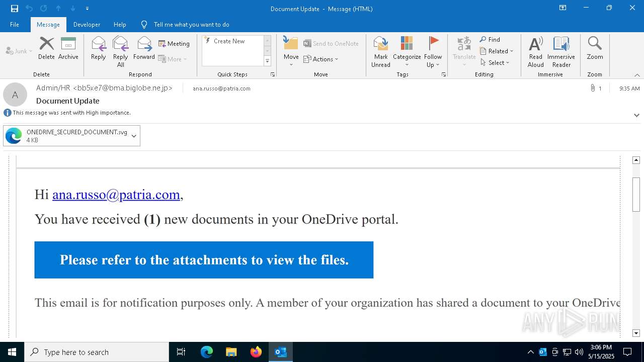This screenshot has width=644, height=362.
Task: Open the Actions dropdown
Action: pyautogui.click(x=321, y=59)
